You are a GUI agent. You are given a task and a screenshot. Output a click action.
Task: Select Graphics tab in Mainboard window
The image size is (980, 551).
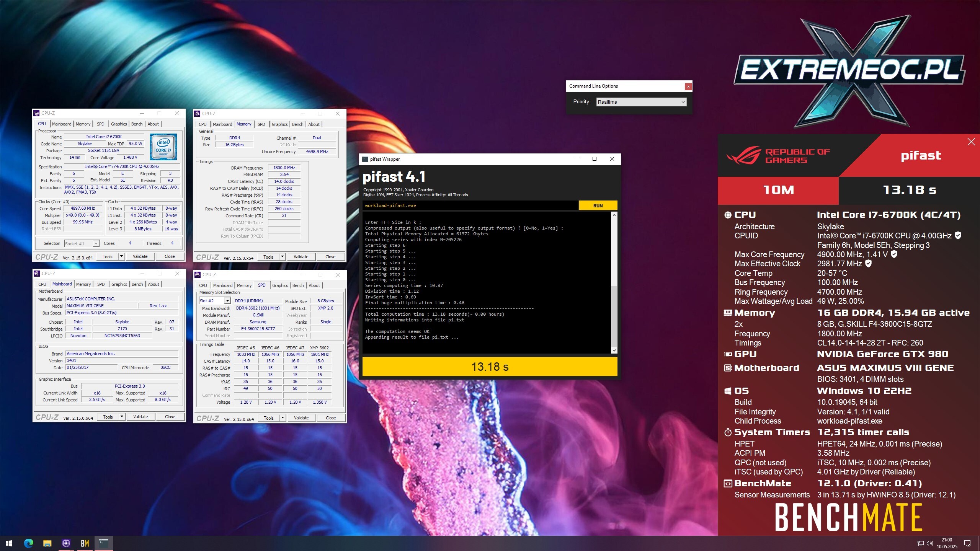tap(119, 284)
